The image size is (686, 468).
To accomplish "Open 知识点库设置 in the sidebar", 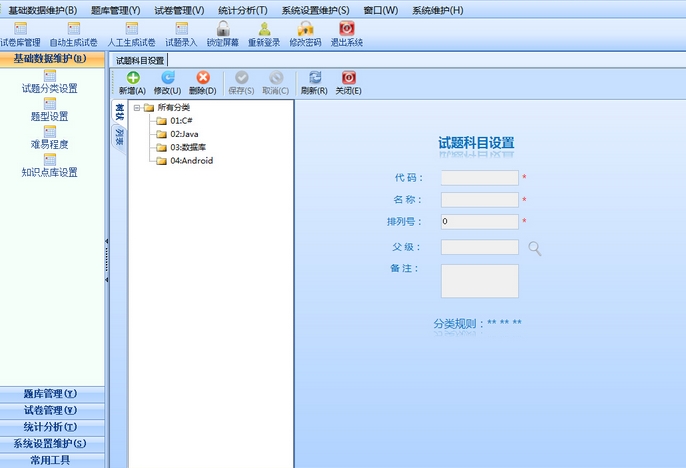I will 50,172.
